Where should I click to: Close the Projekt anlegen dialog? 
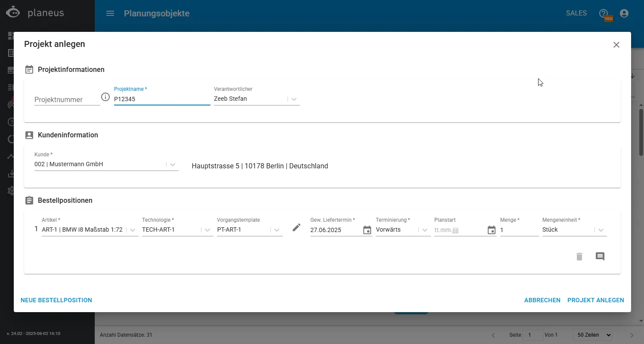616,45
